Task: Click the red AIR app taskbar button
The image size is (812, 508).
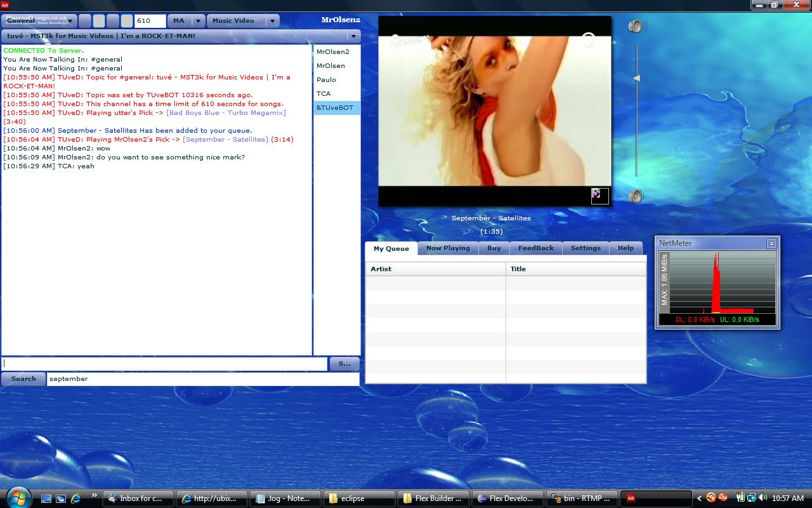Action: (655, 498)
